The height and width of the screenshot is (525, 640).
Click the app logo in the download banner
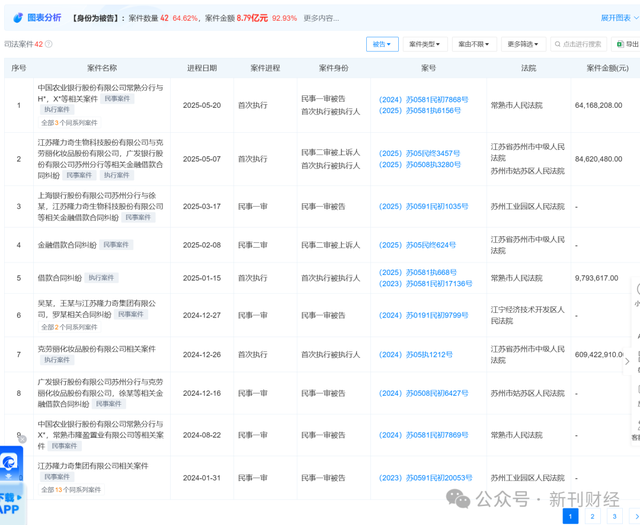pos(10,462)
